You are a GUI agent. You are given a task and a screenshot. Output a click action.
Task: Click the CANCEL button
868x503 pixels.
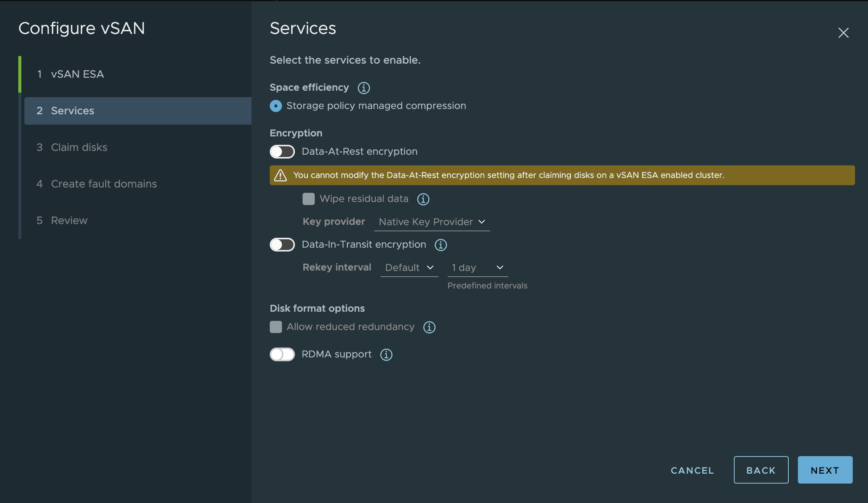point(692,470)
